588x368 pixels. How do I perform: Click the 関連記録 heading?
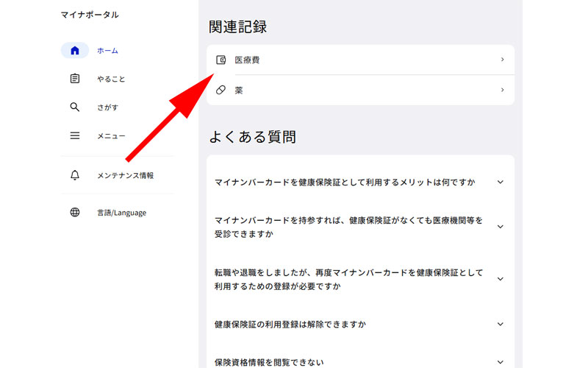pyautogui.click(x=237, y=26)
